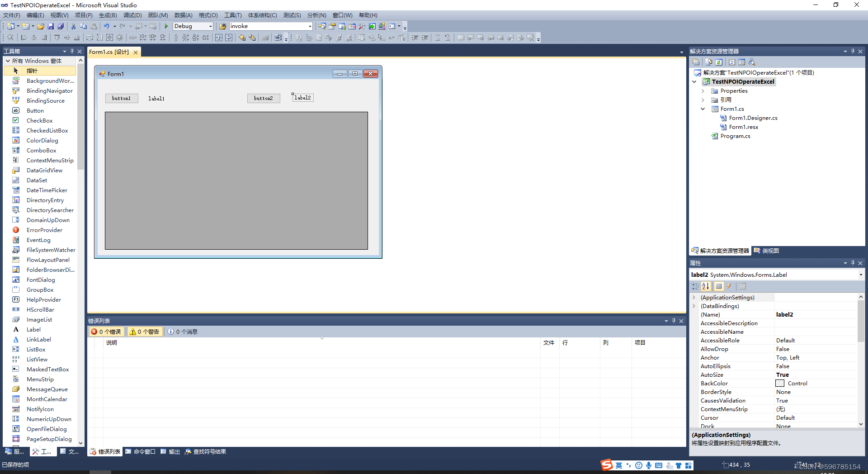Screen dimensions: 868x474
Task: Click BackColor Control color swatch
Action: point(780,383)
